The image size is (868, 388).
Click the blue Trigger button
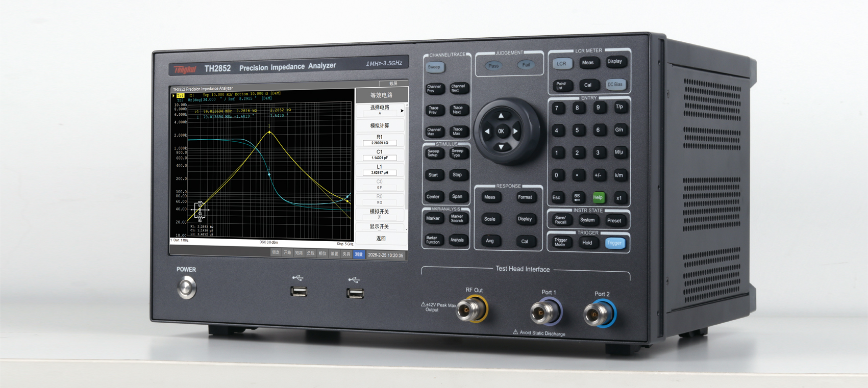614,243
